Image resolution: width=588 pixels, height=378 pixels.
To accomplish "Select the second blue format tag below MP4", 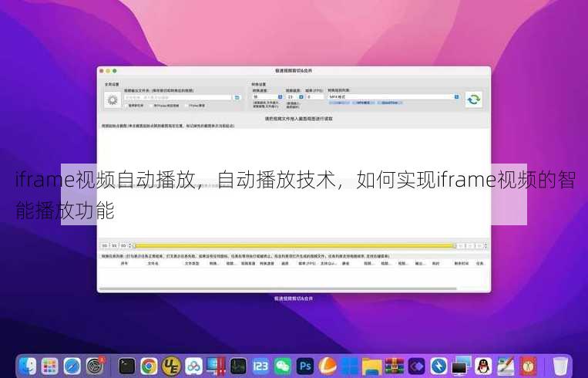I will tap(363, 103).
